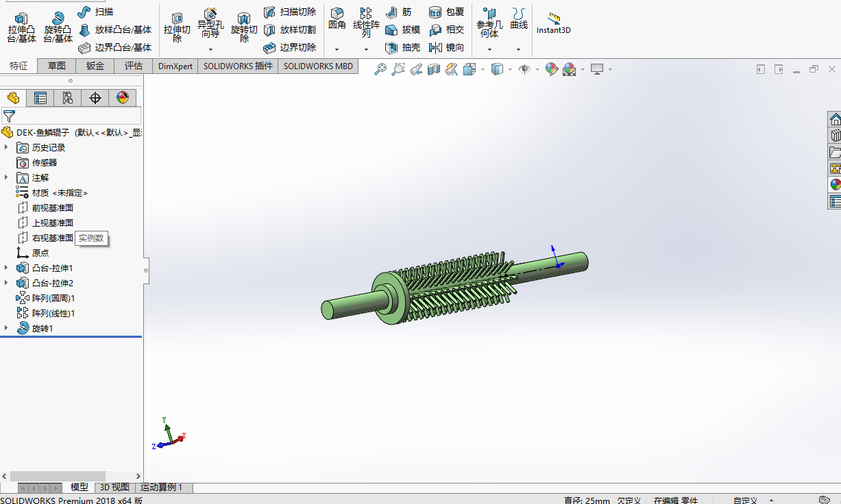Viewport: 841px width, 504px height.
Task: Open dropdown arrow under 曲线
Action: tap(519, 49)
